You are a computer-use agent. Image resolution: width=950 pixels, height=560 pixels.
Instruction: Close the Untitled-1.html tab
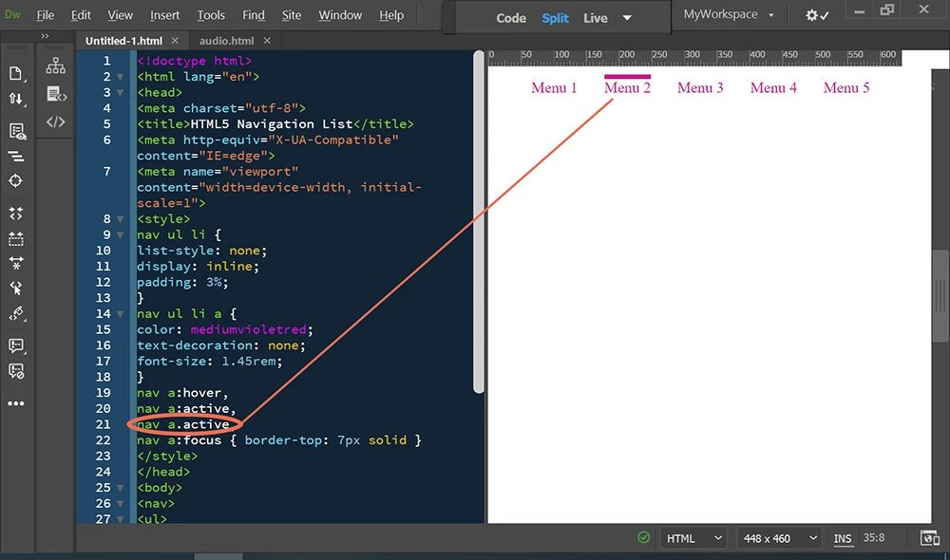click(175, 41)
